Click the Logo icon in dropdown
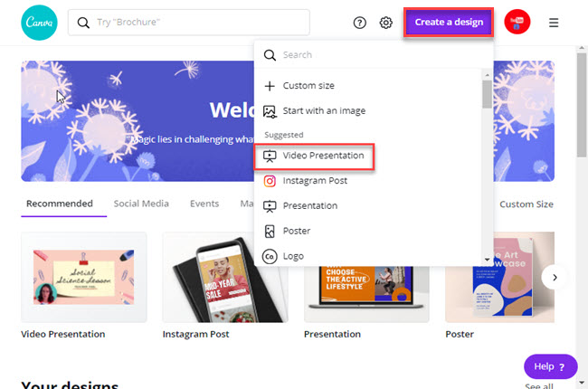 [x=270, y=256]
